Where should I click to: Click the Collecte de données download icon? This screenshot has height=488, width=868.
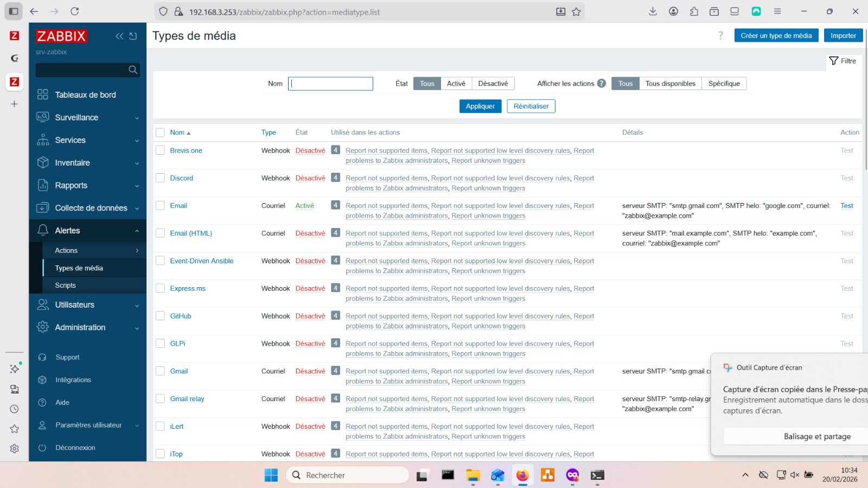coord(43,208)
